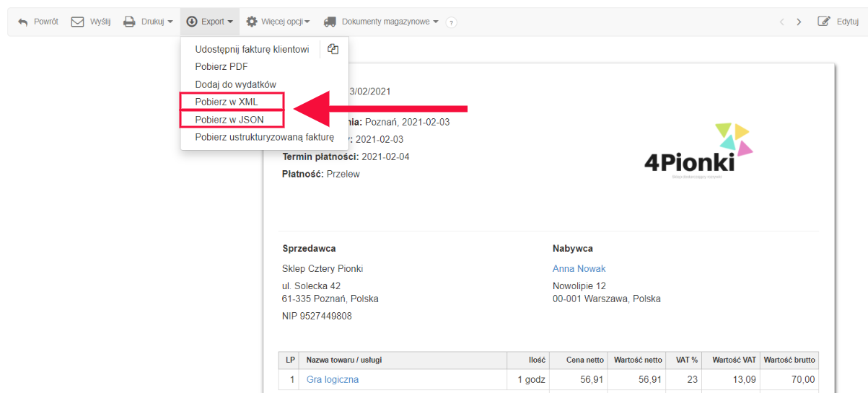Click the Płatność: Przelew line

(321, 174)
